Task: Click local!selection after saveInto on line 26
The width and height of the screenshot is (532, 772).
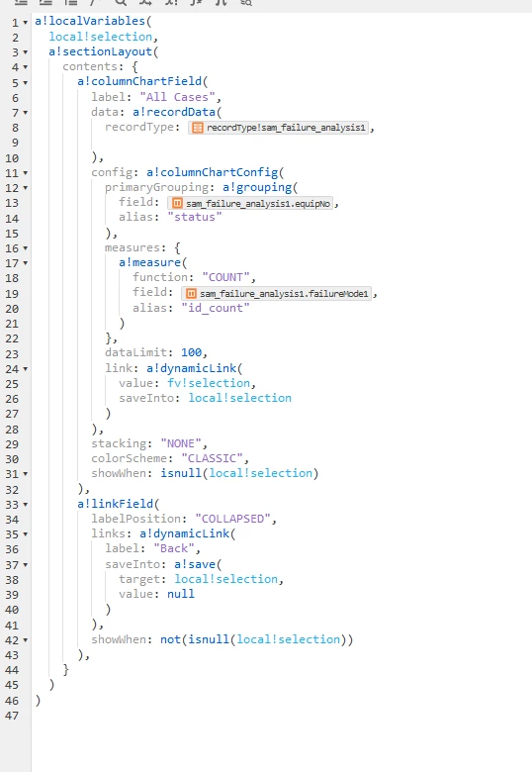Action: coord(240,398)
